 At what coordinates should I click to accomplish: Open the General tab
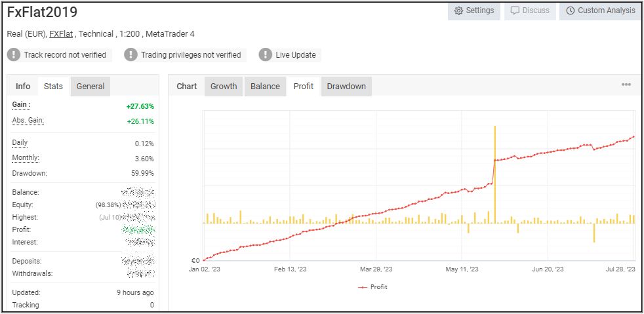91,86
